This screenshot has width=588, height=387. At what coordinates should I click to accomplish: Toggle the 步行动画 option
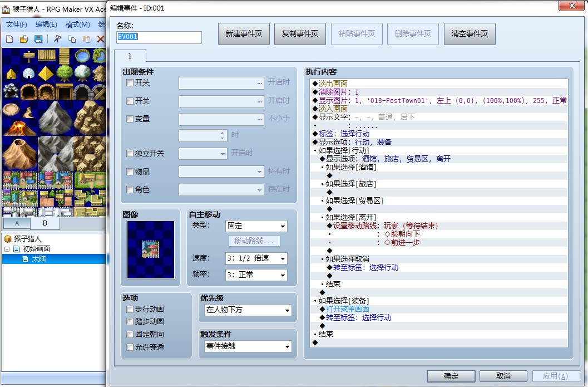coord(130,309)
